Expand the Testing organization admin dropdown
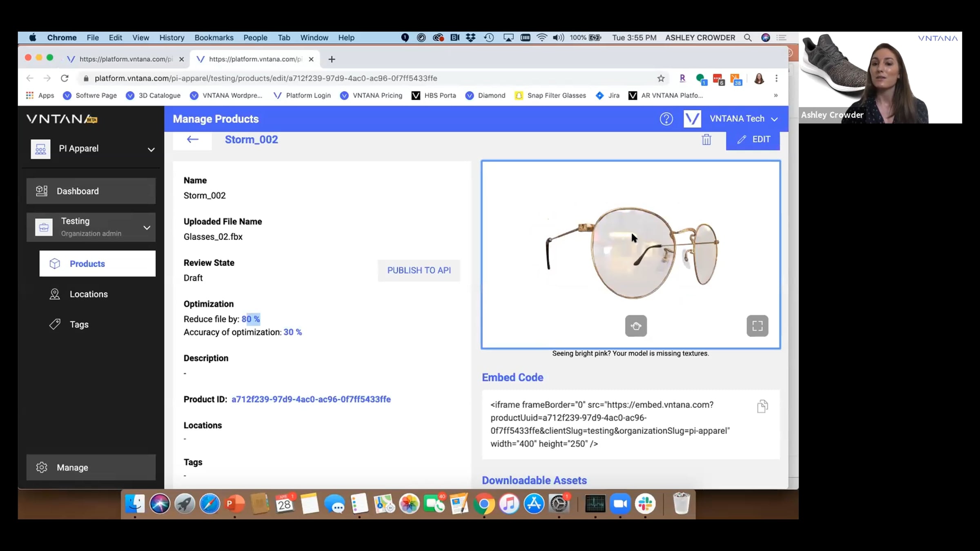980x551 pixels. [147, 227]
